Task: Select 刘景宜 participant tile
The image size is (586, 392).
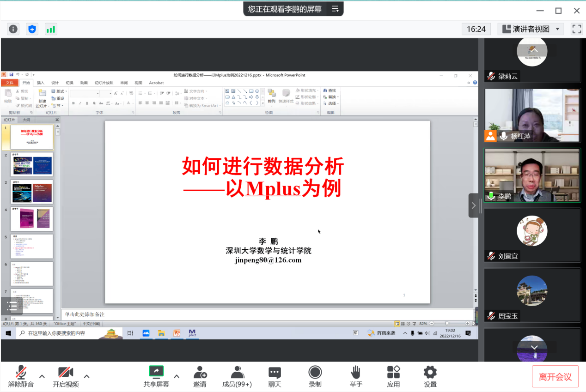Action: (x=532, y=235)
